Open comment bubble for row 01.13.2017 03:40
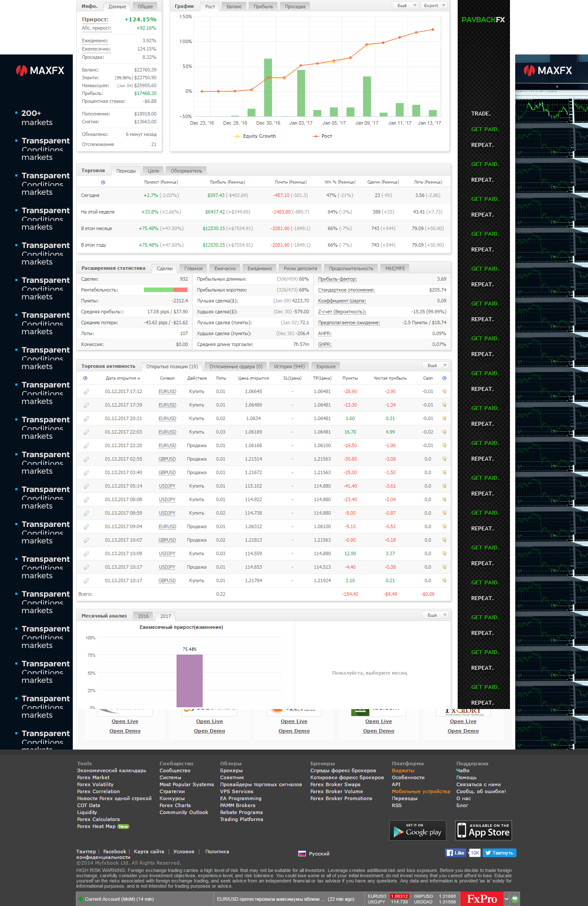The width and height of the screenshot is (588, 906). tap(444, 472)
